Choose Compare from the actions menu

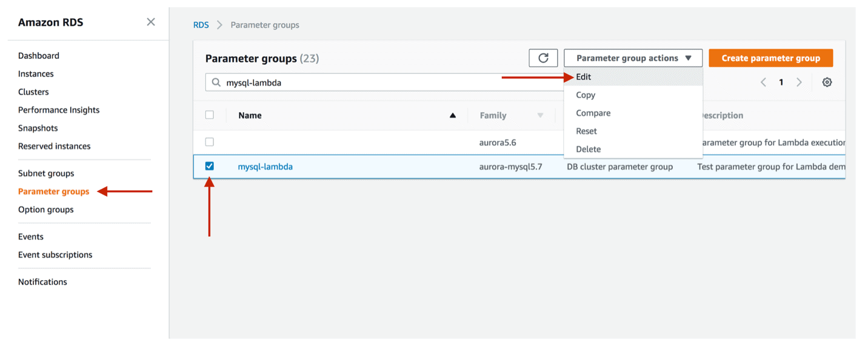click(x=633, y=113)
